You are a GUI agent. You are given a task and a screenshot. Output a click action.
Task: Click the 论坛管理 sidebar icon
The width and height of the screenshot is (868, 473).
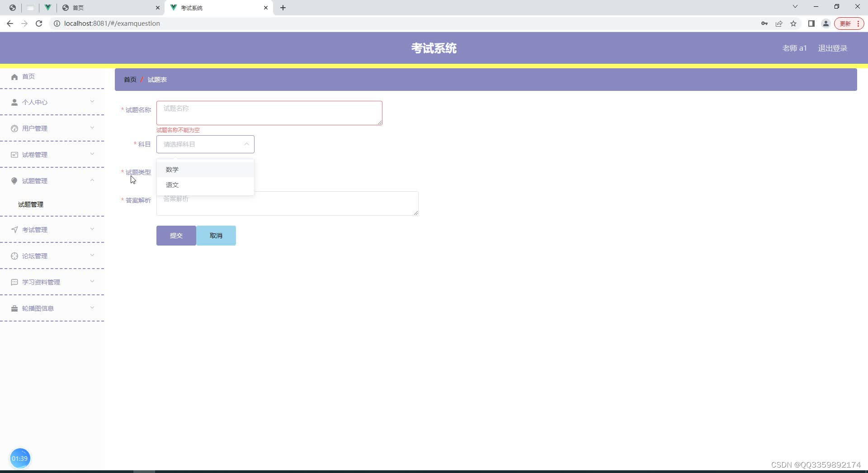coord(14,256)
